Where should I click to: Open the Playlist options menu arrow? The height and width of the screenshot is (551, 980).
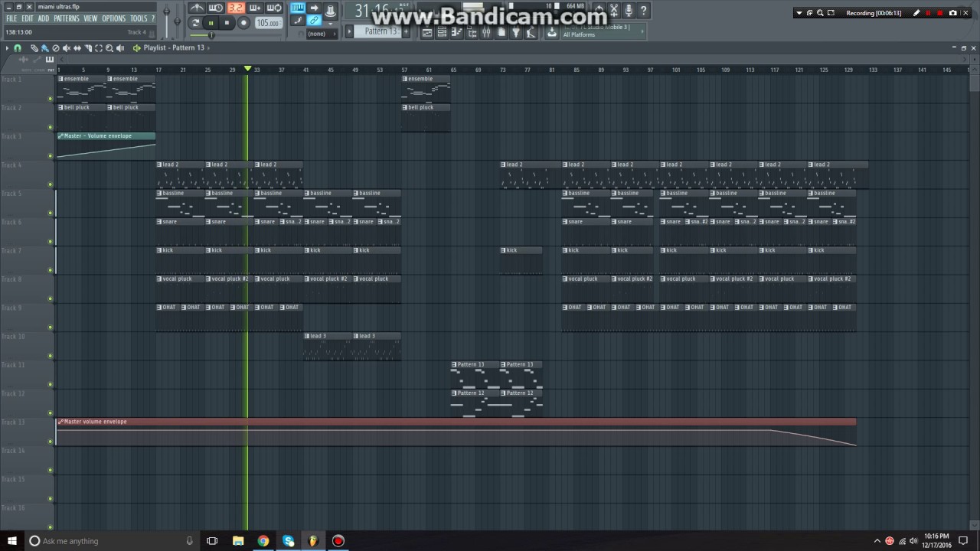pos(7,48)
